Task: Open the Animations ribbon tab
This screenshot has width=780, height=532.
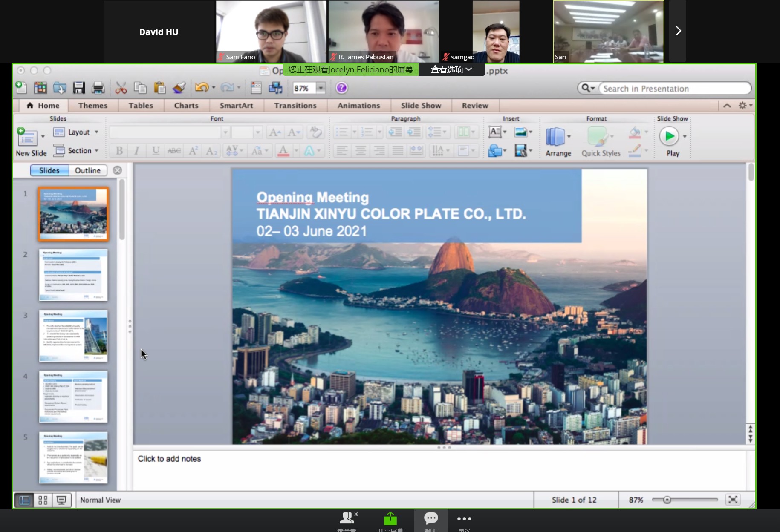Action: pyautogui.click(x=358, y=106)
